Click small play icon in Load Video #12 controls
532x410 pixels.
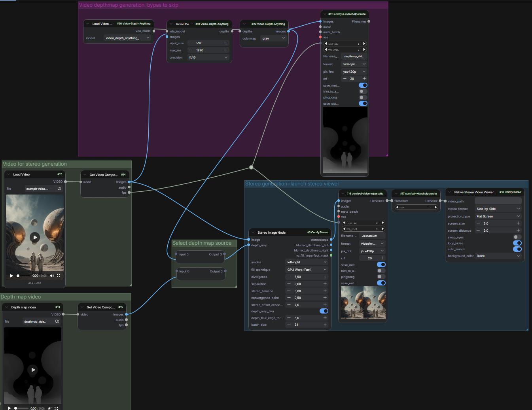point(11,276)
